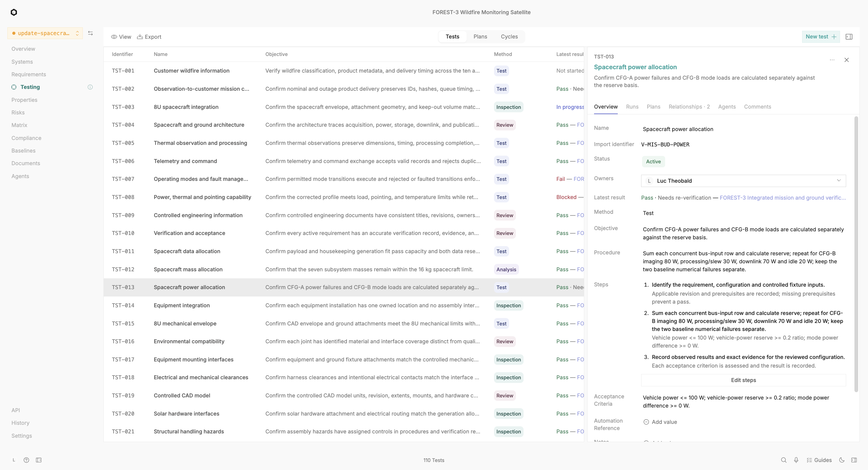The width and height of the screenshot is (868, 470).
Task: Close the TST-013 detail panel
Action: [846, 60]
